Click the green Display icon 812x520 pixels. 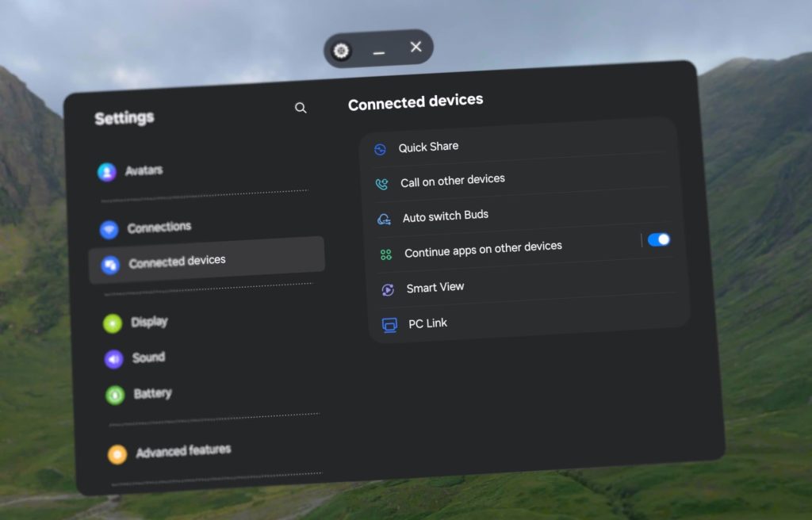113,323
